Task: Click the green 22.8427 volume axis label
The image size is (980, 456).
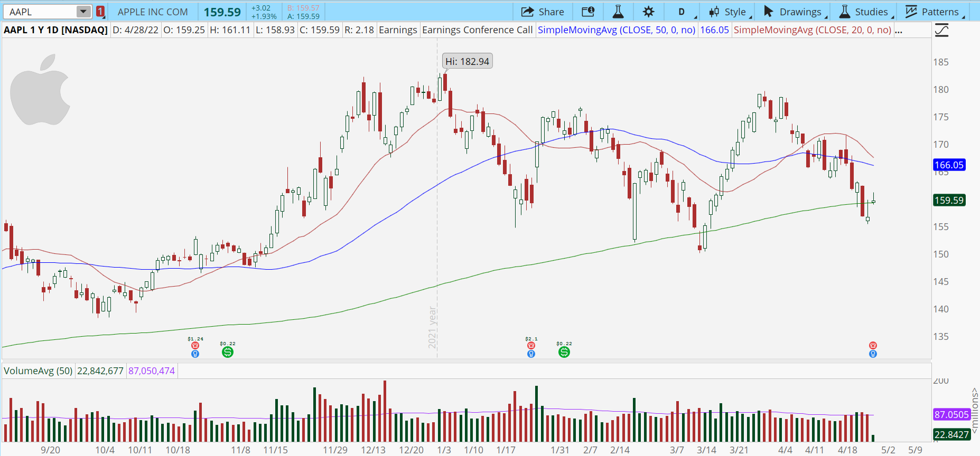Action: [x=952, y=435]
